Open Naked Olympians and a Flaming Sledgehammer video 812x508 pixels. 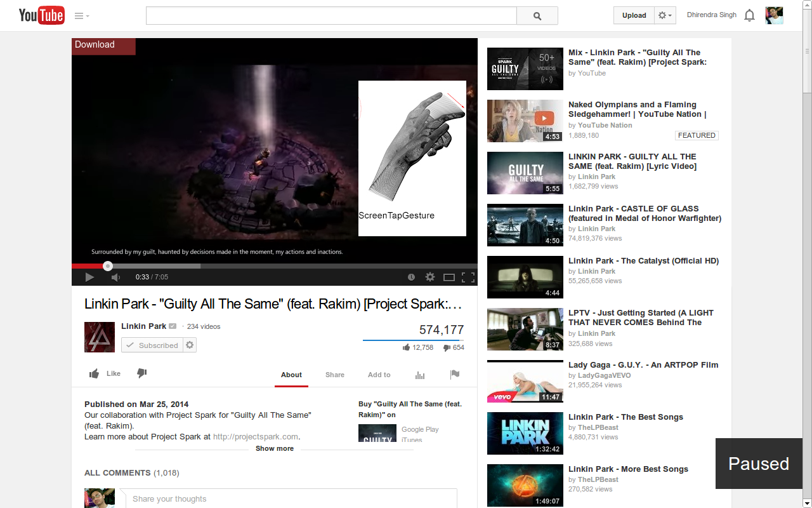(638, 109)
